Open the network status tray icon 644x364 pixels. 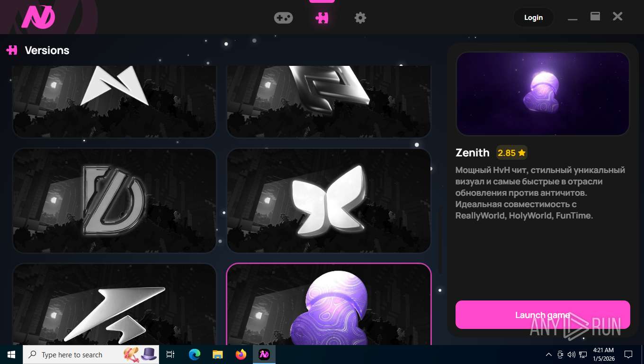tap(583, 355)
